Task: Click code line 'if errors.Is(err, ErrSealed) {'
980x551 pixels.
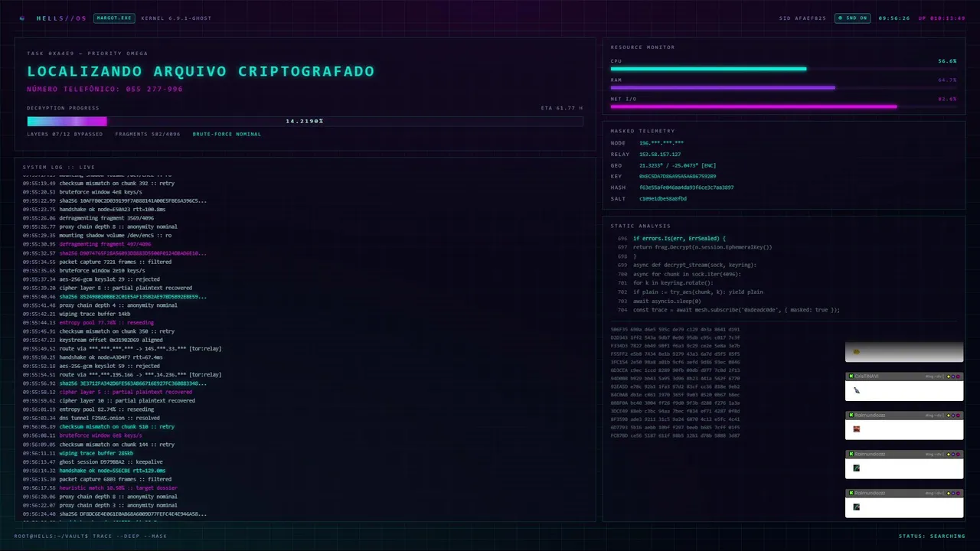Action: pyautogui.click(x=679, y=238)
